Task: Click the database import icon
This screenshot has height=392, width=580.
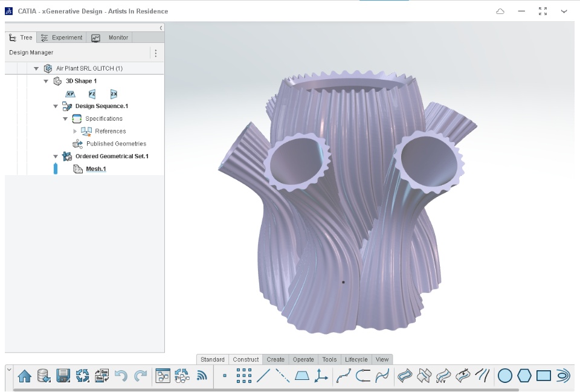Action: point(44,376)
